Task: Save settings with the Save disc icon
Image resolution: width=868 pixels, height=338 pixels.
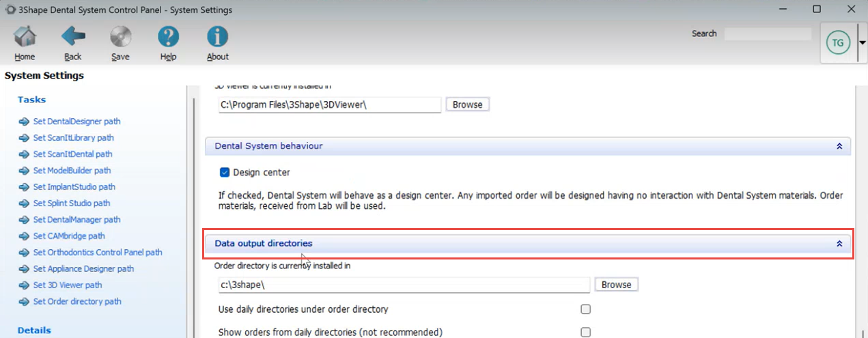Action: (120, 37)
